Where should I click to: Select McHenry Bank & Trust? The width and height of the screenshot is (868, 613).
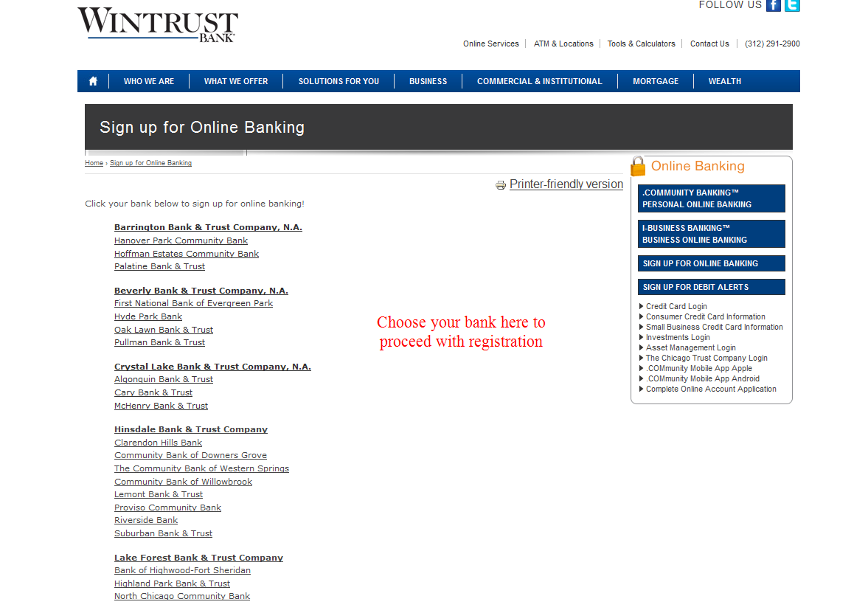161,406
